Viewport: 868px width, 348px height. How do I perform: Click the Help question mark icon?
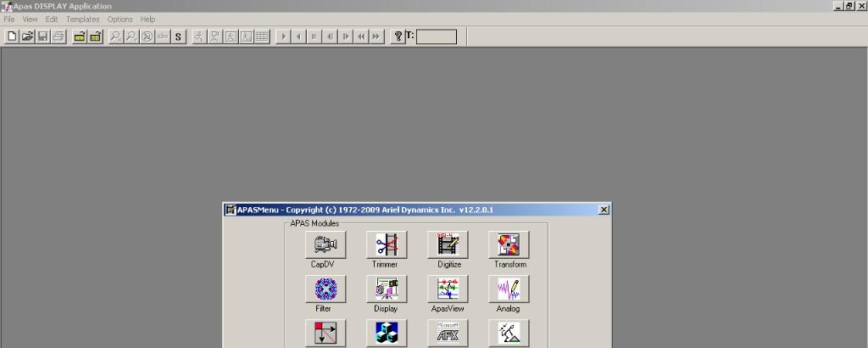[398, 36]
